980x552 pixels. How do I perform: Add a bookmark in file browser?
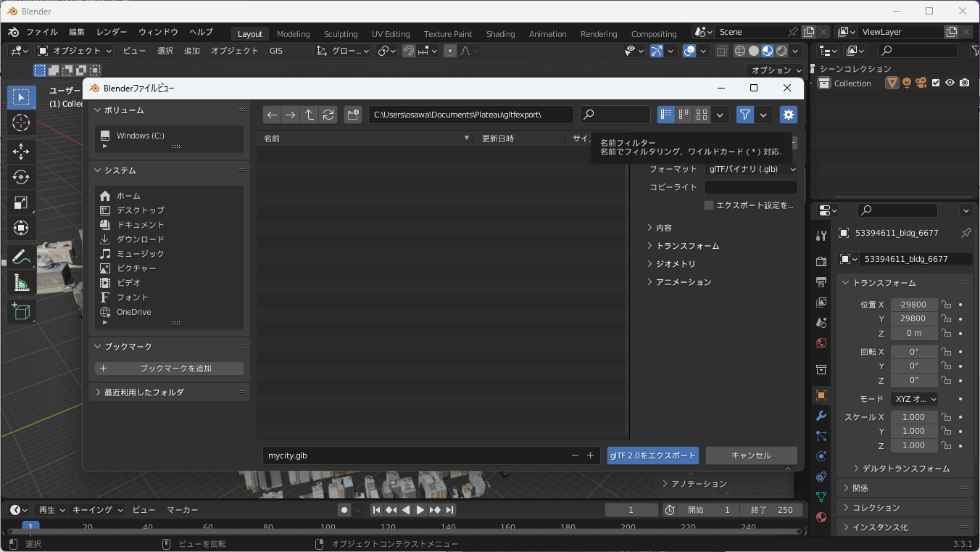[169, 368]
